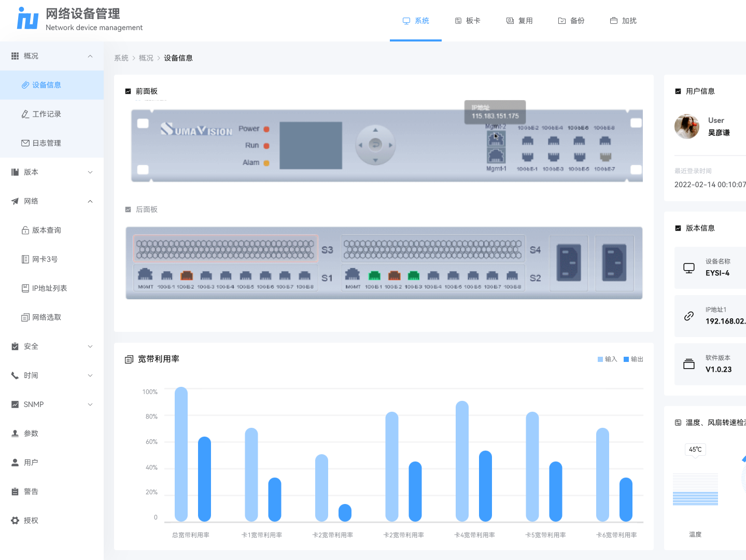Expand the 版本 sidebar section
The width and height of the screenshot is (746, 560).
click(x=52, y=172)
